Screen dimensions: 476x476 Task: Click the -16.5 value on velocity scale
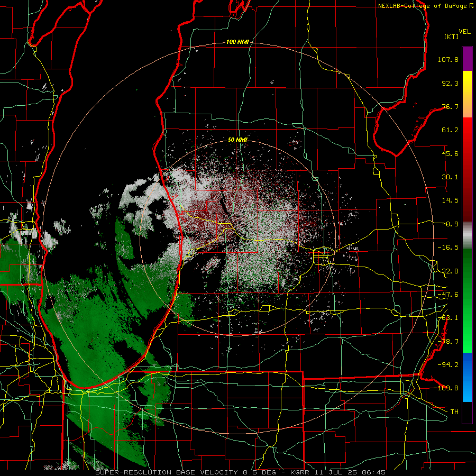point(448,248)
